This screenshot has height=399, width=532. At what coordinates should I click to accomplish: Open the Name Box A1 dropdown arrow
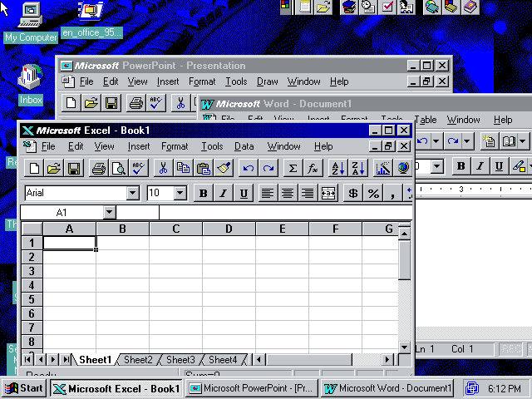[x=109, y=213]
